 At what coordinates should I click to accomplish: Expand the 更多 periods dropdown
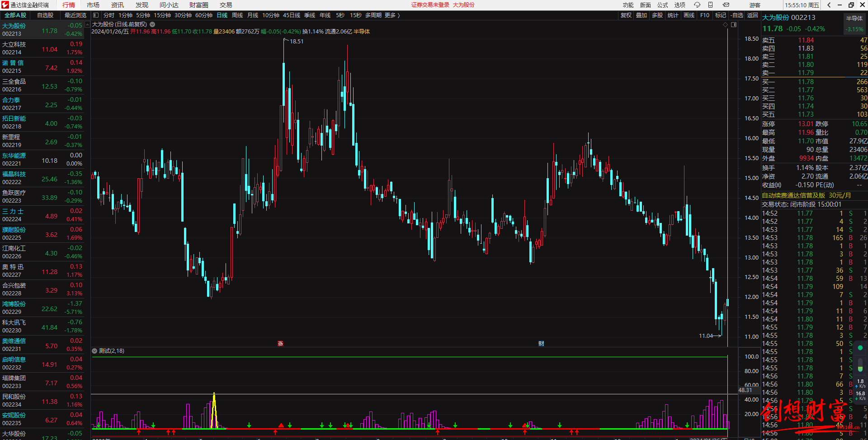coord(392,15)
